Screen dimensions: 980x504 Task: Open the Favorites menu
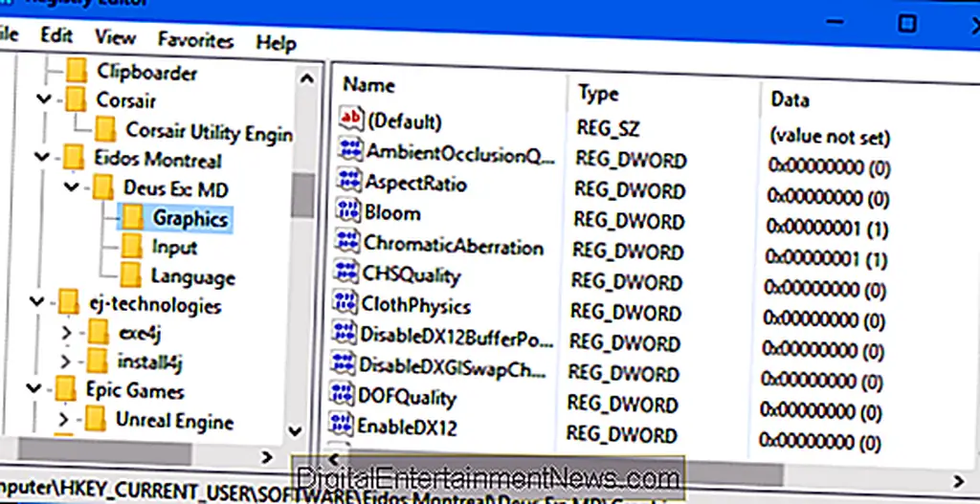click(x=195, y=40)
